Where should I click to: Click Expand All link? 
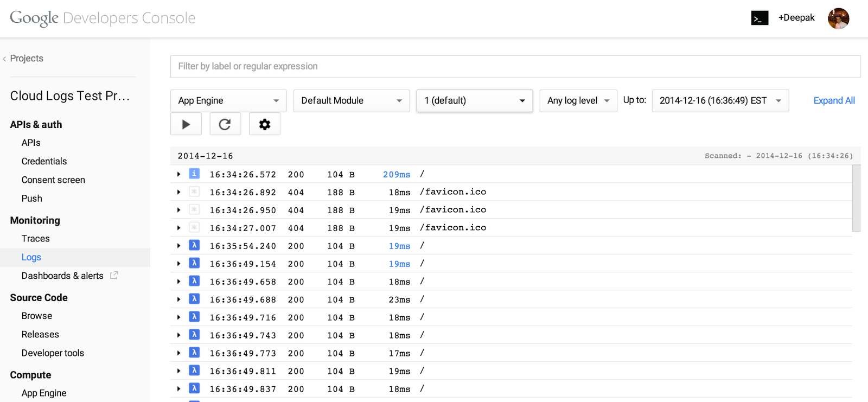[x=834, y=100]
